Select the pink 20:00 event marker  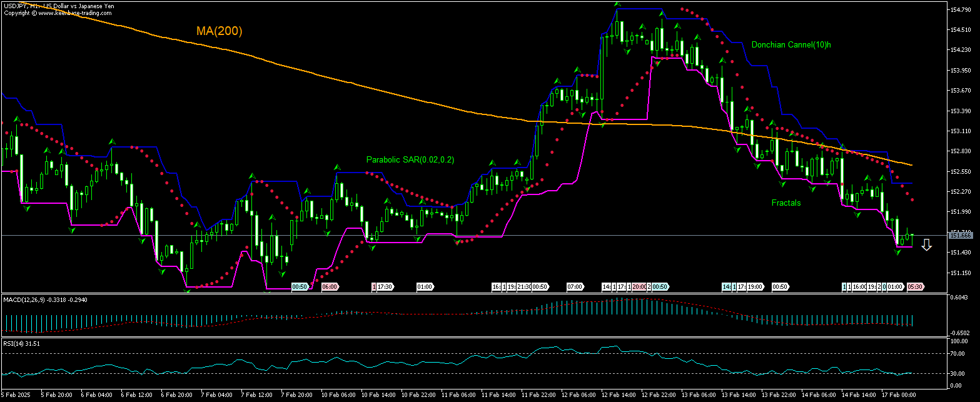(639, 287)
